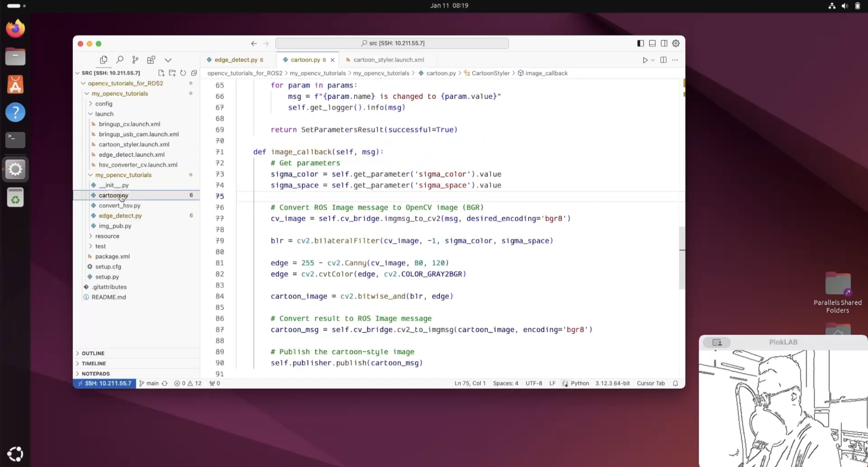Screen dimensions: 868x467
Task: Click the split editor icon
Action: pyautogui.click(x=663, y=60)
